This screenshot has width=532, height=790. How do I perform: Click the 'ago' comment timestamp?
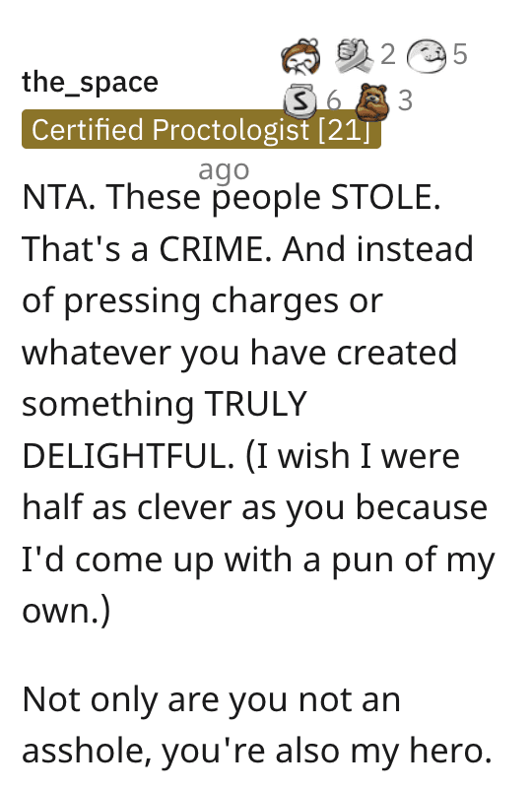click(224, 170)
